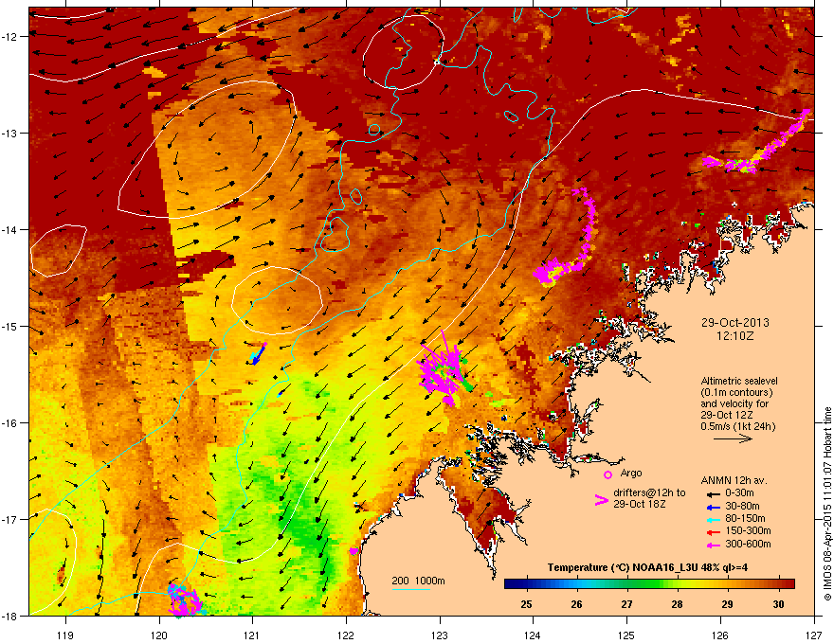
Task: Click the '150-300m' depth label
Action: 748,530
